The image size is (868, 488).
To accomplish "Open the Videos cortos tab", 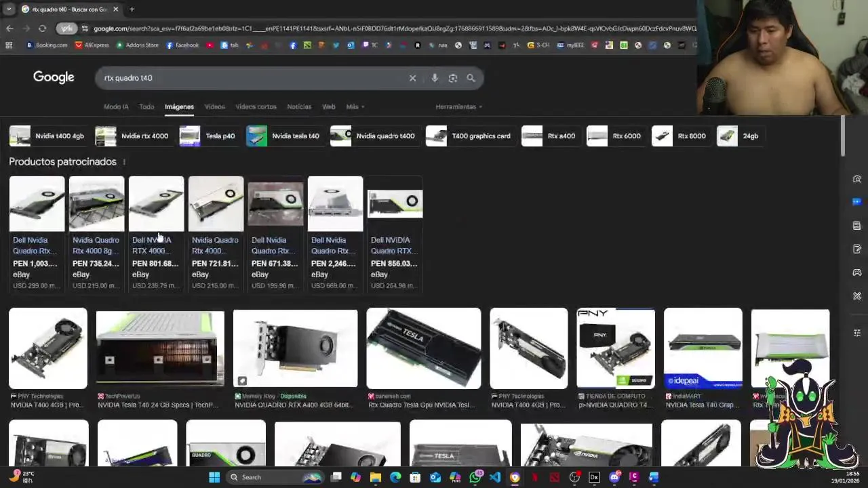I will tap(256, 106).
